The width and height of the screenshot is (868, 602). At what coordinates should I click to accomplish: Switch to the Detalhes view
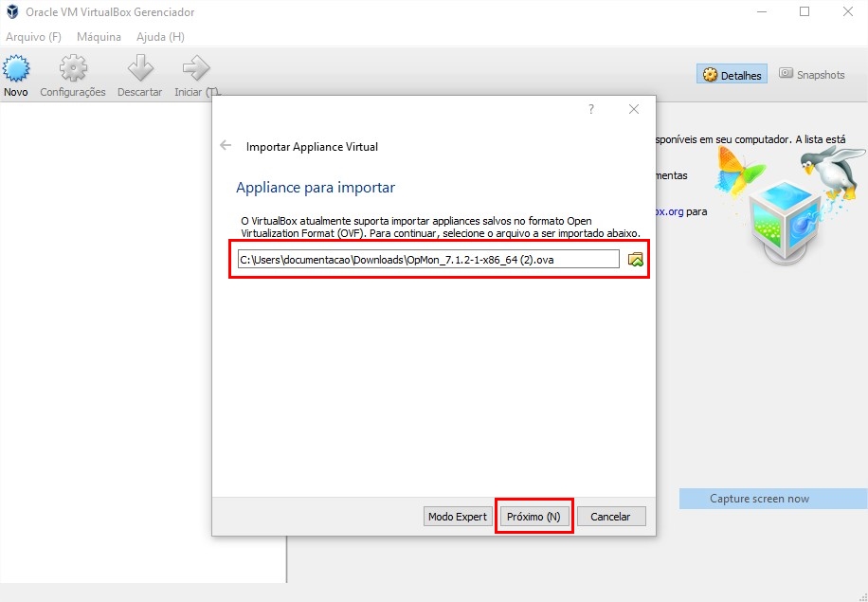[732, 75]
